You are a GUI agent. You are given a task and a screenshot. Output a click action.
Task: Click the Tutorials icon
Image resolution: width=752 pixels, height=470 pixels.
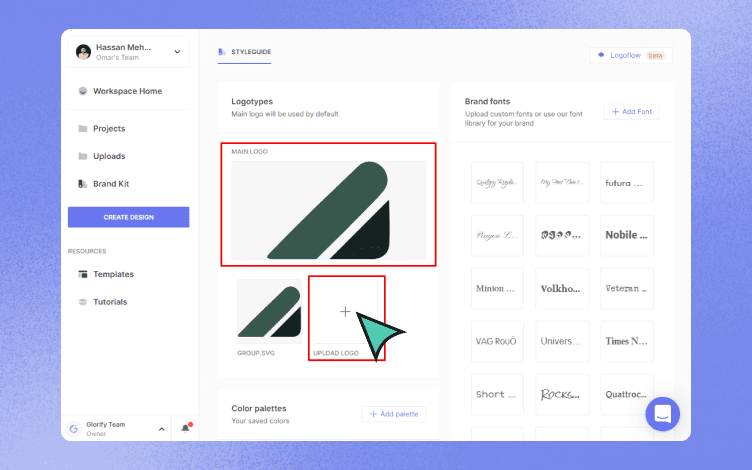tap(82, 302)
